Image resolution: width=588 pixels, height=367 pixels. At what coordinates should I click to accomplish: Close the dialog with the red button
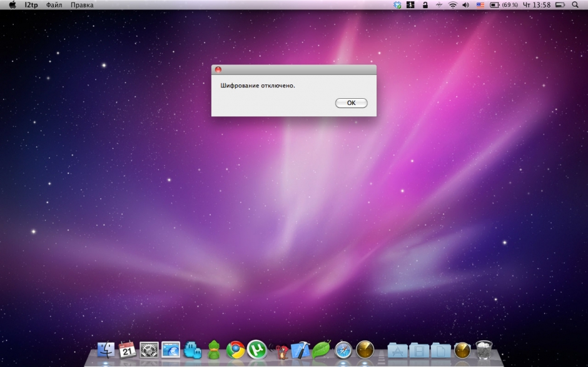tap(218, 69)
